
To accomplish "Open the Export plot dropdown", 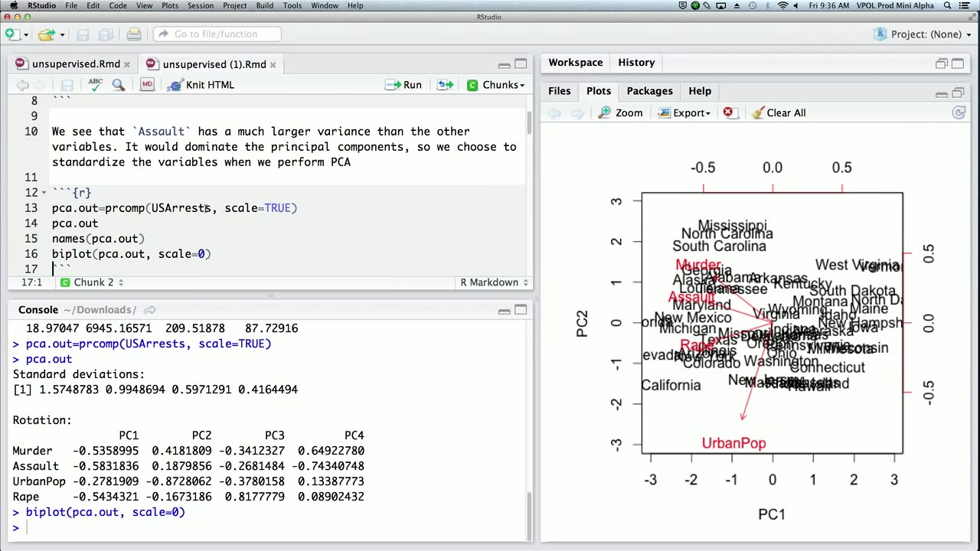I will [683, 113].
